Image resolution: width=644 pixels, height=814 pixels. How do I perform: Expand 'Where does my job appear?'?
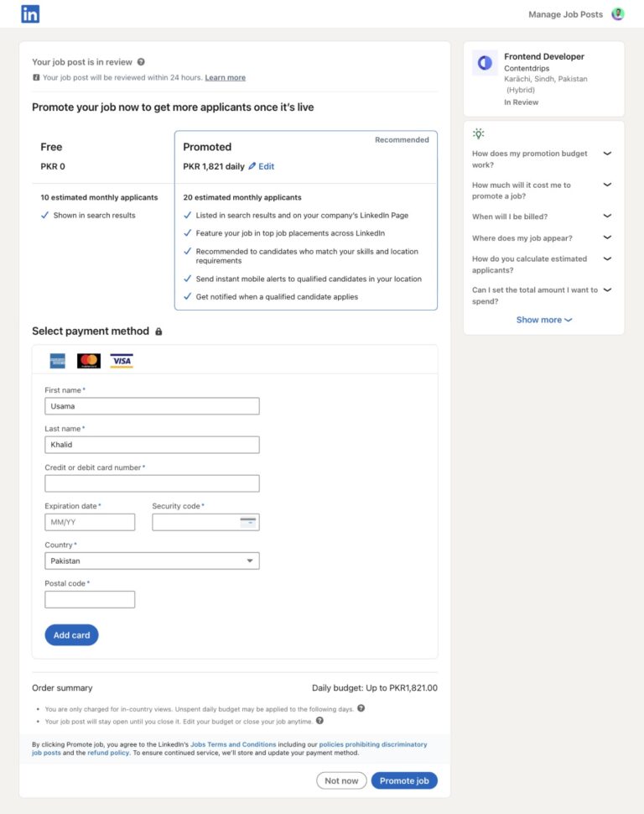point(606,237)
